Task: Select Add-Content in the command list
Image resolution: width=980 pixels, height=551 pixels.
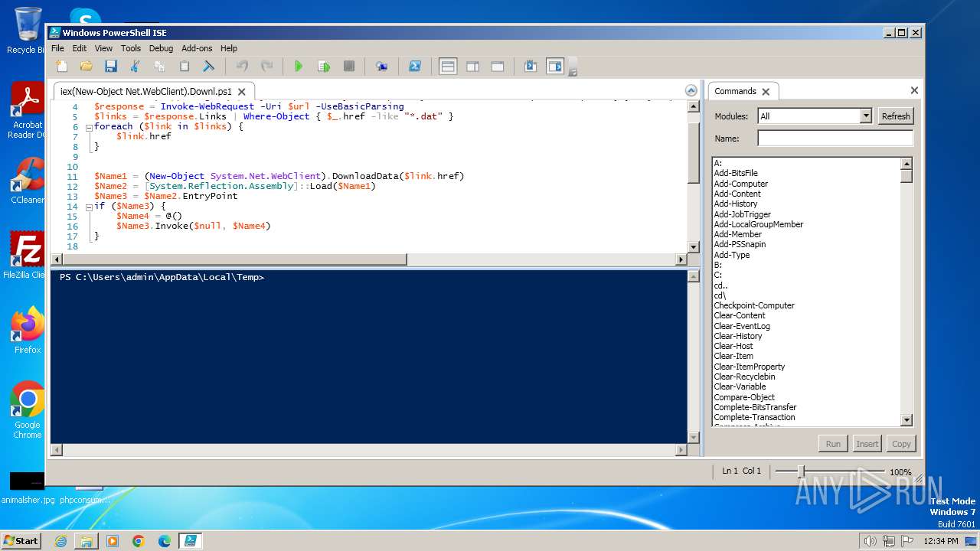Action: coord(737,194)
